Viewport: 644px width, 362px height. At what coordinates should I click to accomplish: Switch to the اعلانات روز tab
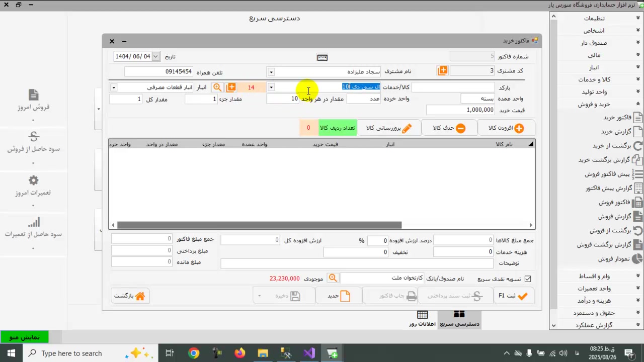(422, 319)
